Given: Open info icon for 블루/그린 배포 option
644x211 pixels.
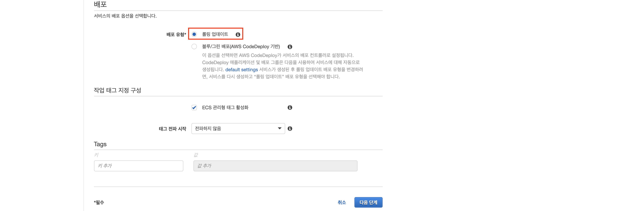Looking at the screenshot, I should tap(290, 47).
